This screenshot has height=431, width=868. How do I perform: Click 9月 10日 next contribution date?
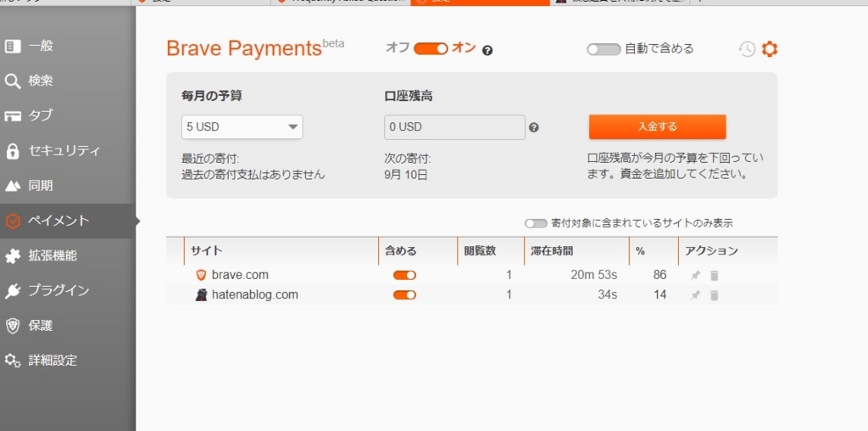[406, 175]
